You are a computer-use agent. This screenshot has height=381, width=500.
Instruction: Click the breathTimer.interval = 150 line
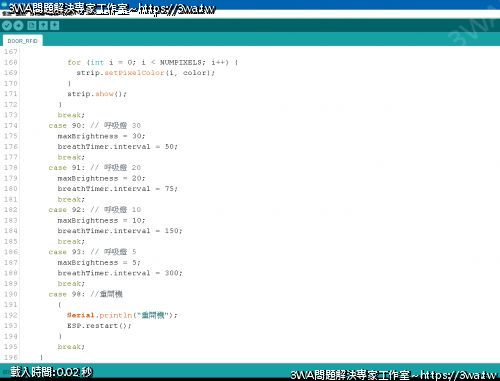tap(120, 231)
